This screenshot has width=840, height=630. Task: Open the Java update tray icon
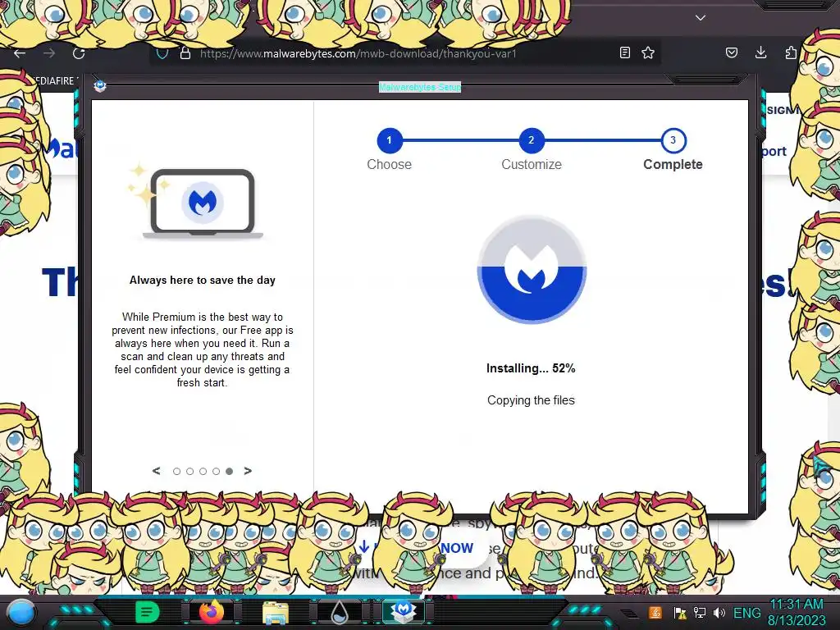click(655, 612)
